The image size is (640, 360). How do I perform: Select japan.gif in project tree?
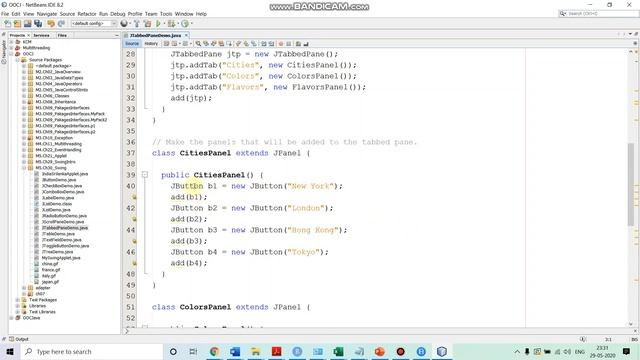click(x=50, y=282)
